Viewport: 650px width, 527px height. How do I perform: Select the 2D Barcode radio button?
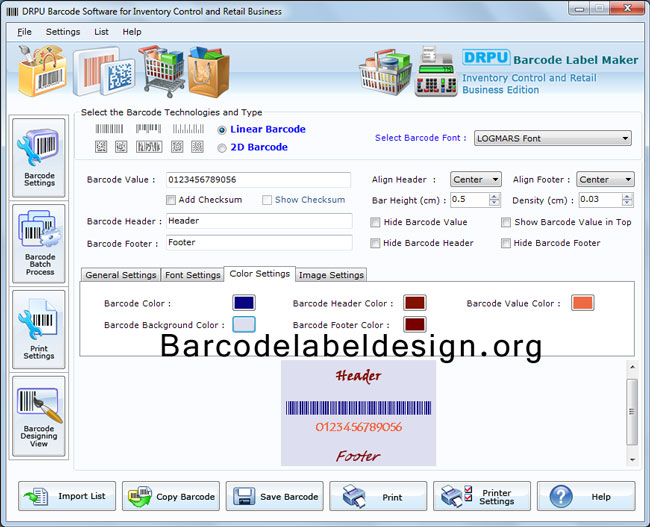tap(222, 148)
